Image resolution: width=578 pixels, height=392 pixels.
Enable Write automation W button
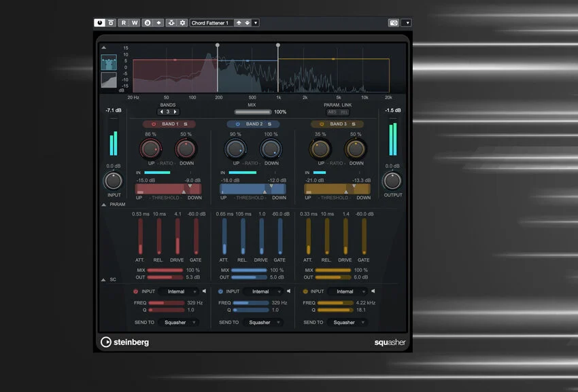click(x=135, y=23)
